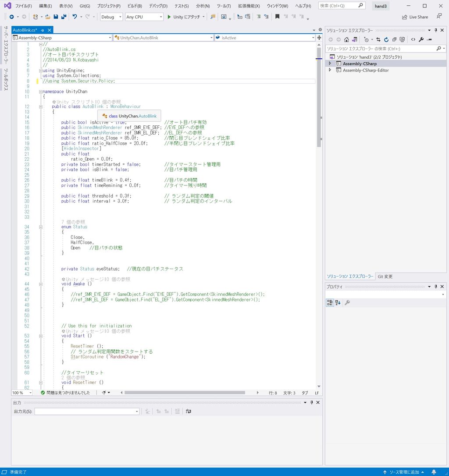Click the Save All toolbar icon
The width and height of the screenshot is (449, 476).
click(64, 17)
